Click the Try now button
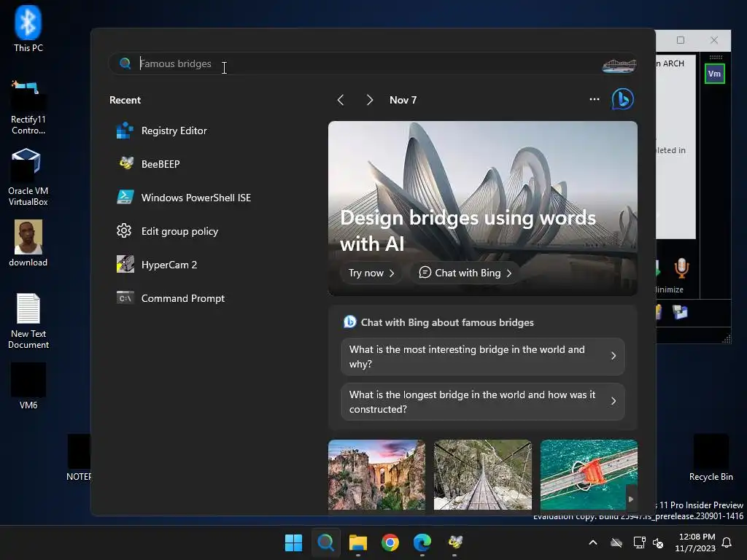The height and width of the screenshot is (560, 747). pyautogui.click(x=371, y=273)
